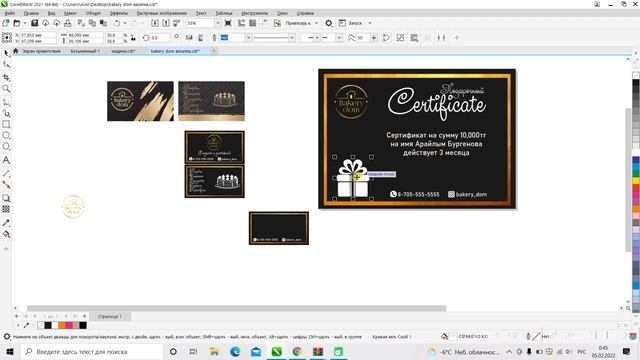
Task: Select the Ellipse tool
Action: tap(6, 135)
